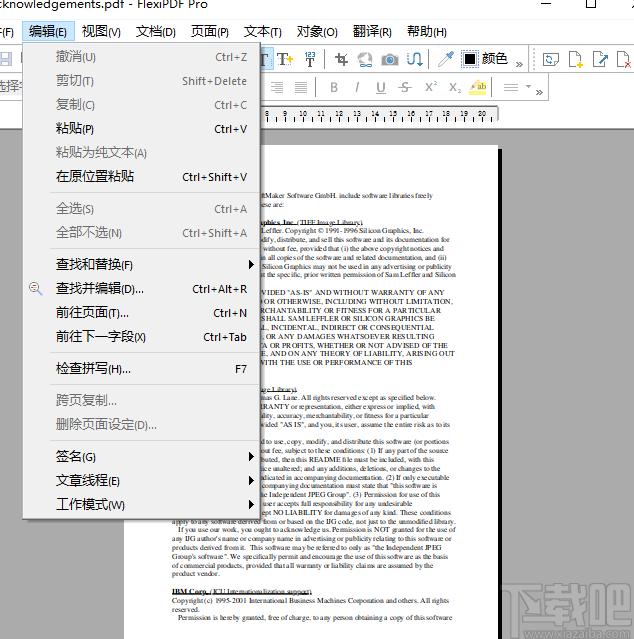The image size is (634, 639).
Task: Open the line spacing dropdown arrow
Action: click(528, 86)
